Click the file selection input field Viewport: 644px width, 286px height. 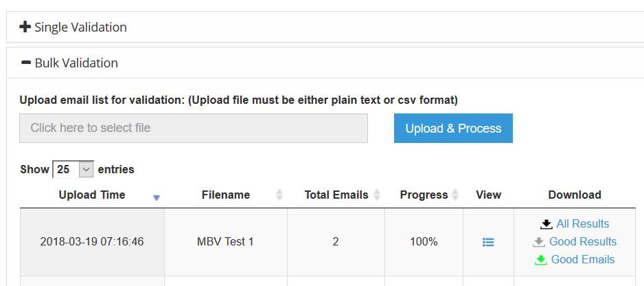pos(193,129)
